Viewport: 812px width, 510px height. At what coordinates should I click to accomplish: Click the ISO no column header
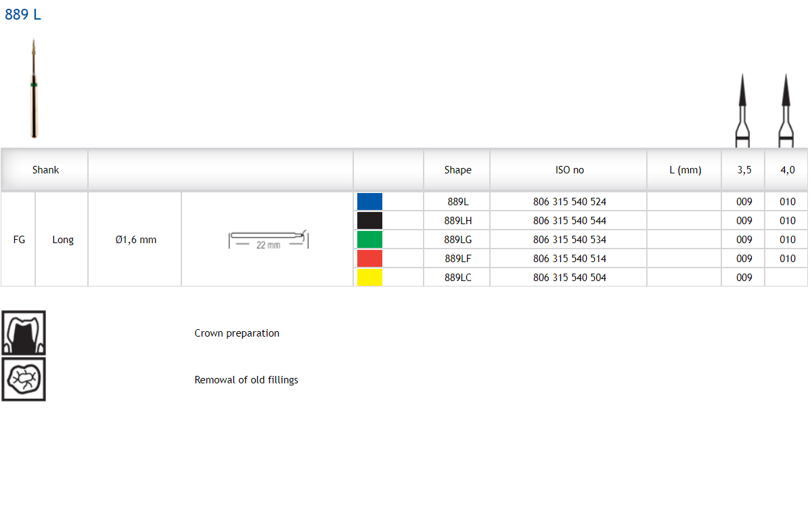pyautogui.click(x=569, y=170)
